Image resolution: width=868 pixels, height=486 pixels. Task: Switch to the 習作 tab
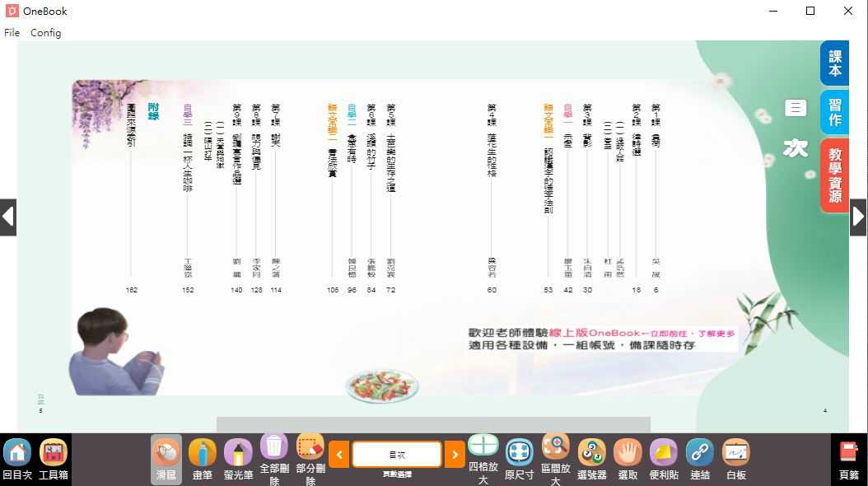point(835,112)
